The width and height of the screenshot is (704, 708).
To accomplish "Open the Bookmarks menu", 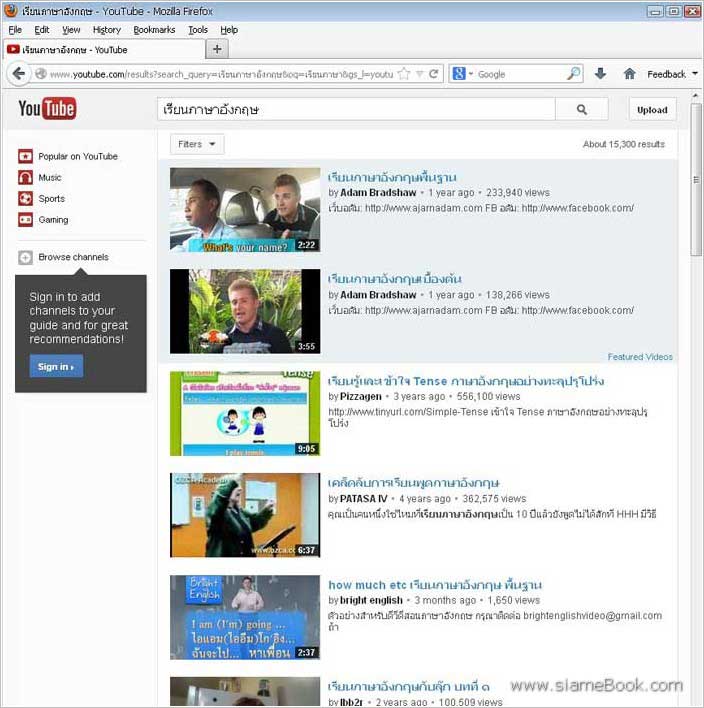I will pyautogui.click(x=154, y=30).
